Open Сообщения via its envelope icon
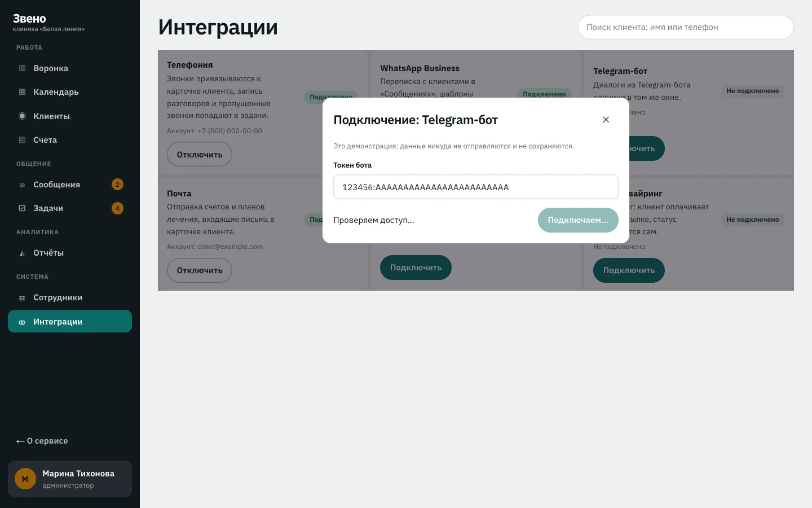The width and height of the screenshot is (812, 508). click(22, 185)
